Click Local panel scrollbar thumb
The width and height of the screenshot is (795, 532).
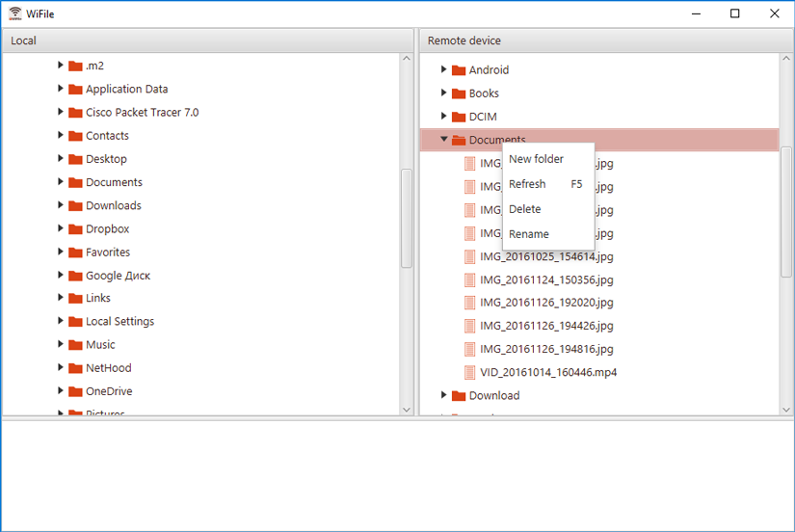(407, 218)
